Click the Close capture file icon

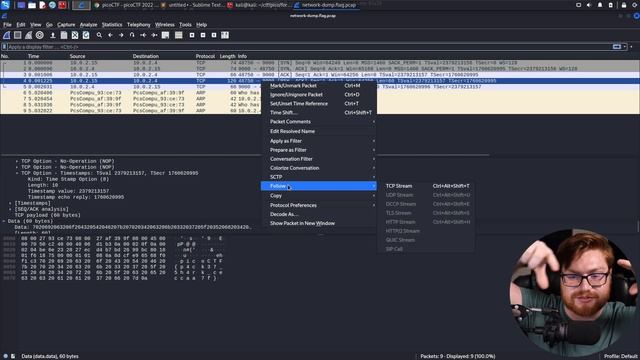coord(75,35)
